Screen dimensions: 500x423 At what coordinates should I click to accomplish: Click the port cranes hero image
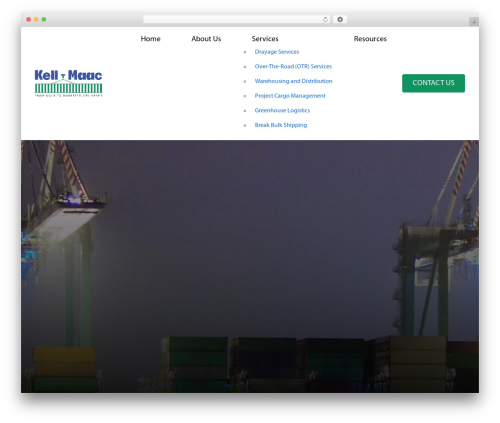tap(250, 266)
